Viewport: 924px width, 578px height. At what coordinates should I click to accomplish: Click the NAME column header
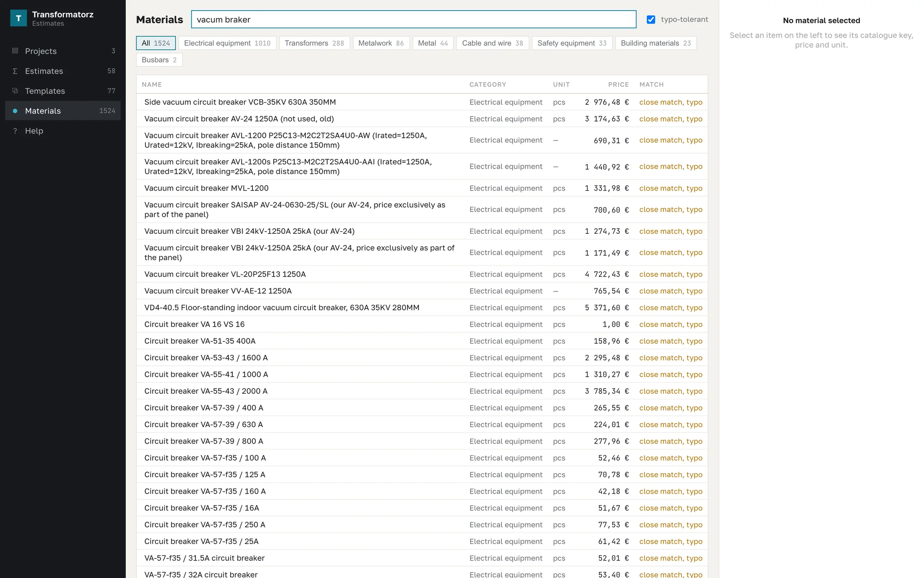[152, 84]
